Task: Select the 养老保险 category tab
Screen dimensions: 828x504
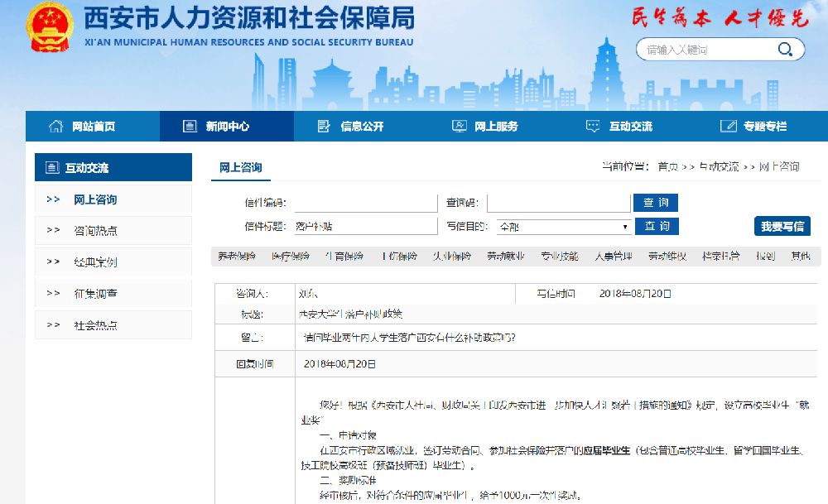Action: [237, 257]
